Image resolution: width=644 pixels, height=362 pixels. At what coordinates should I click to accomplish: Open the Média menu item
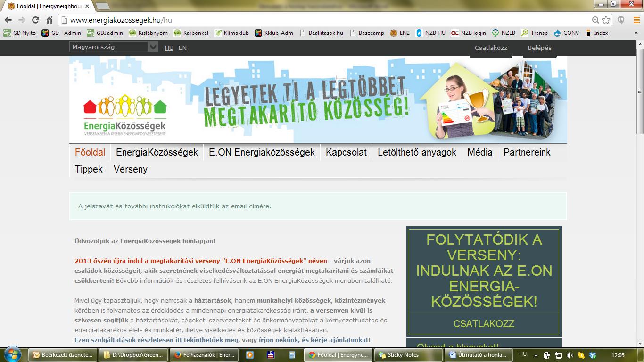(479, 152)
